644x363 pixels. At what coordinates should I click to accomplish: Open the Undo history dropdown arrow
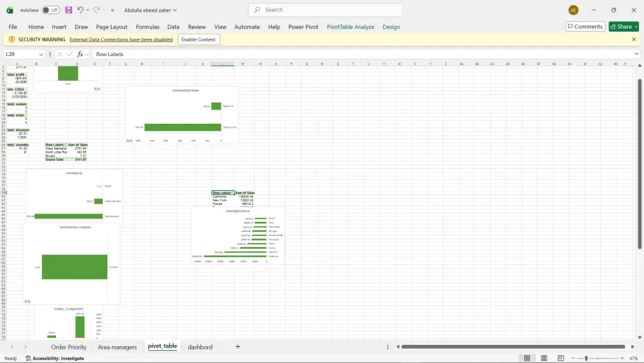pos(88,10)
